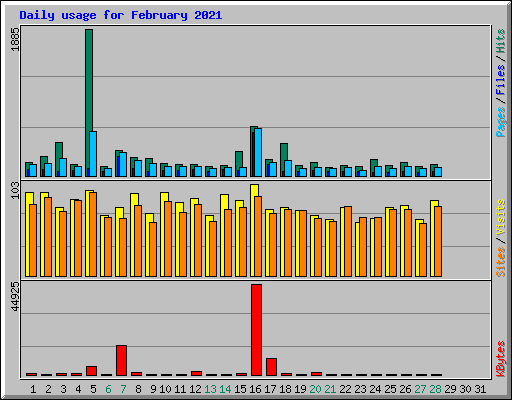Click day label 8 on the x-axis
Screen dimensions: 512x400
(138, 389)
